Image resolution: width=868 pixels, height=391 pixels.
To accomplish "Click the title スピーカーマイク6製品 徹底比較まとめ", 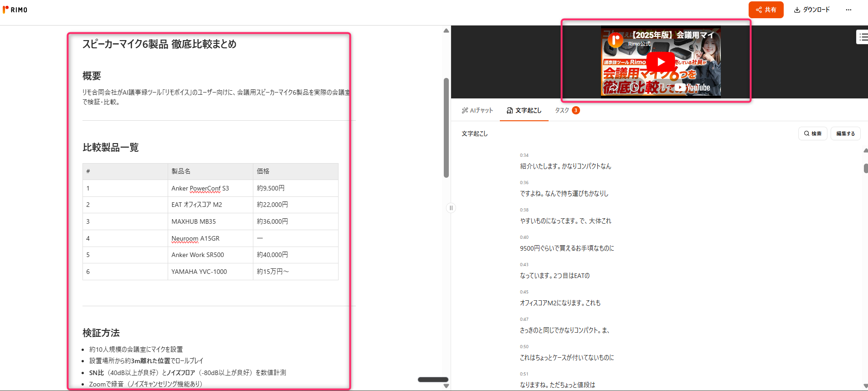I will click(159, 44).
